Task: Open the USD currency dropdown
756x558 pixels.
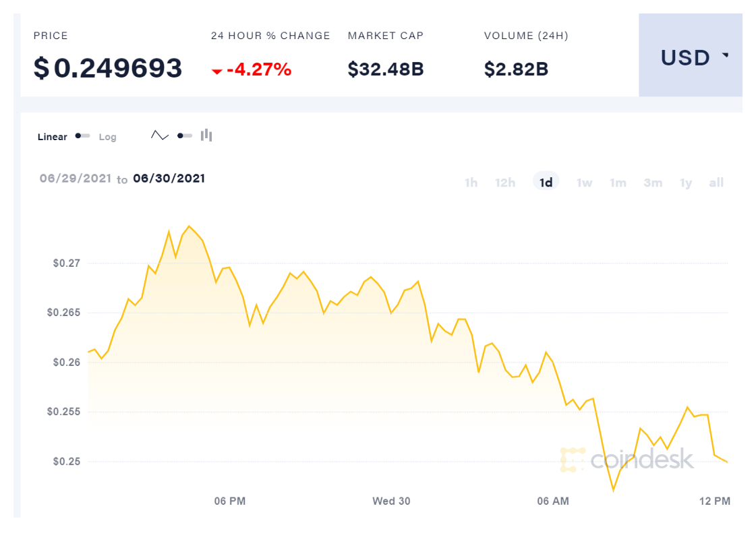Action: click(x=690, y=58)
